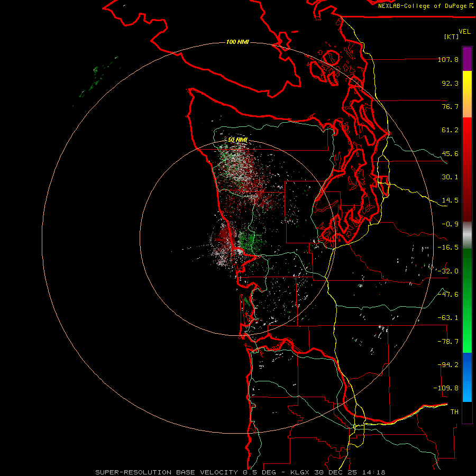Select the 45.6 velocity scale value
This screenshot has width=476, height=476.
[x=450, y=153]
